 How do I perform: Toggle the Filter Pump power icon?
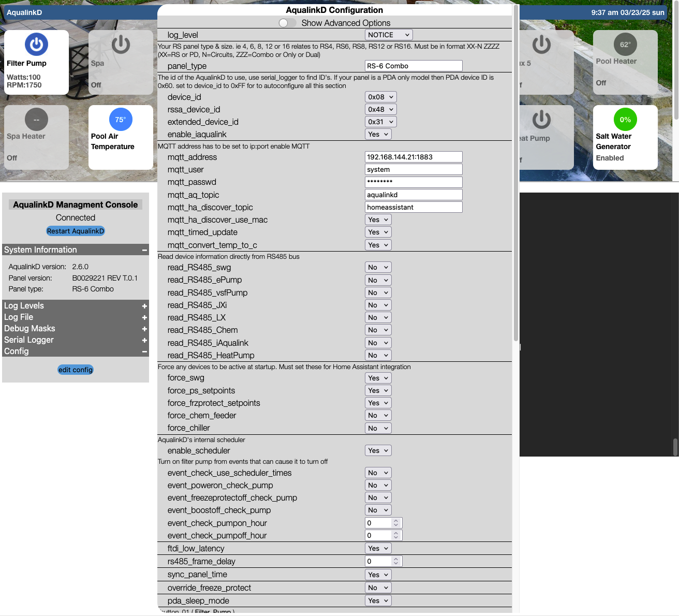pos(36,45)
